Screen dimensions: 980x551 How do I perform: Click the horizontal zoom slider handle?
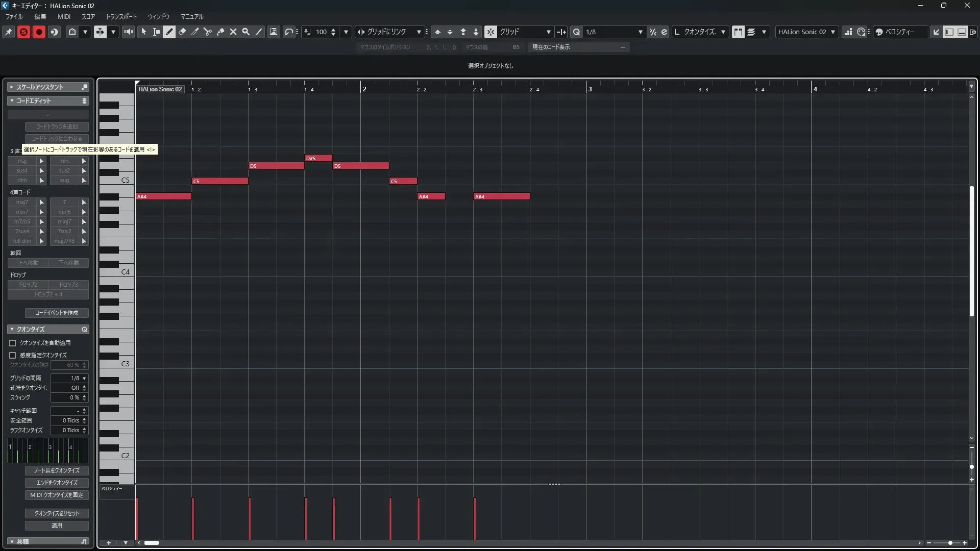point(950,543)
